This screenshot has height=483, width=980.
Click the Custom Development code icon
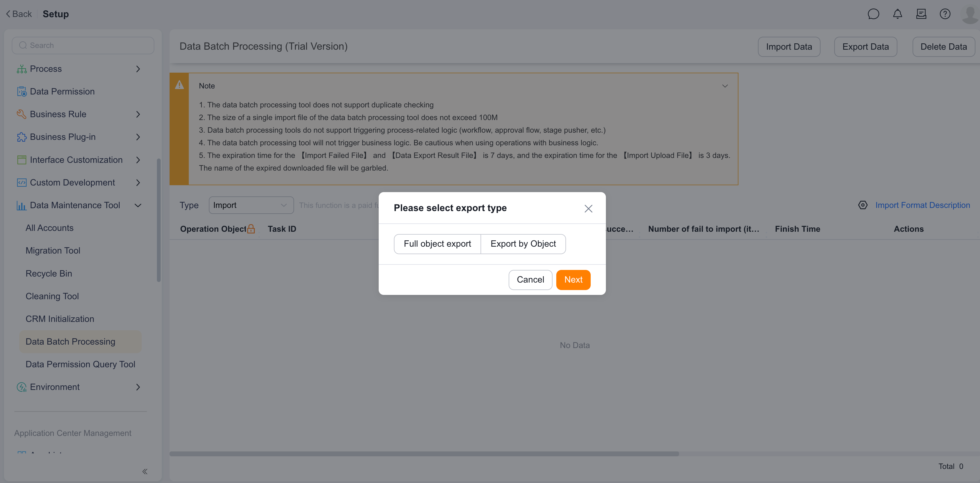coord(22,182)
